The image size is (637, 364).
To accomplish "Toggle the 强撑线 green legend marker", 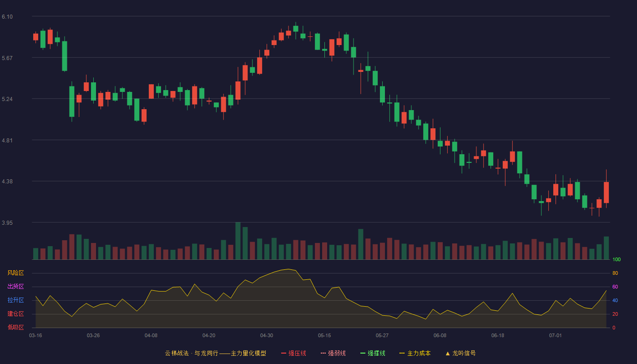I will [363, 353].
